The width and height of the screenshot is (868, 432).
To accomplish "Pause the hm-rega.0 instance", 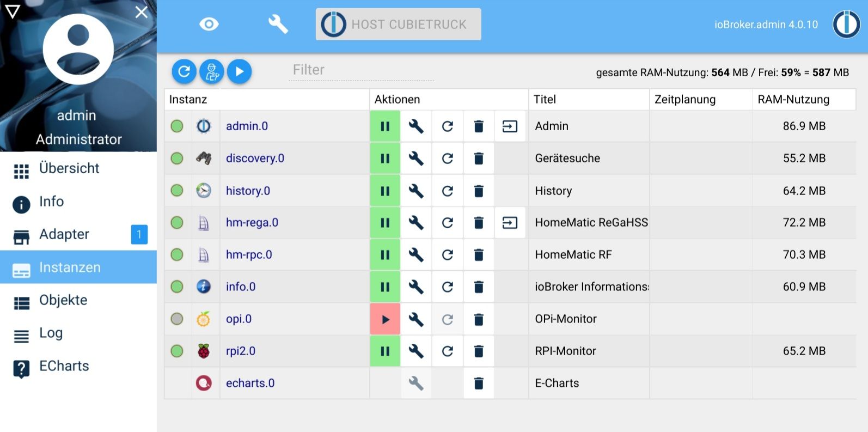I will tap(385, 223).
